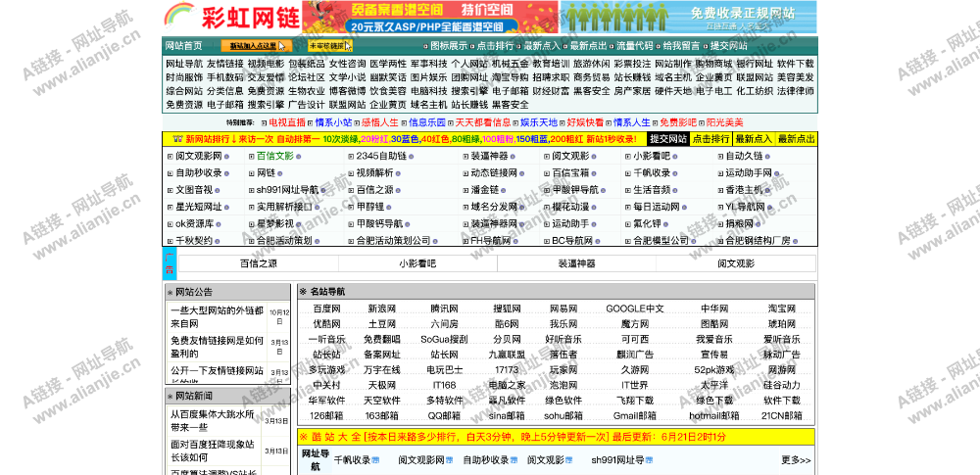The image size is (980, 475).
Task: Click the round info icon after 甲酸钾导航
Action: [x=603, y=191]
